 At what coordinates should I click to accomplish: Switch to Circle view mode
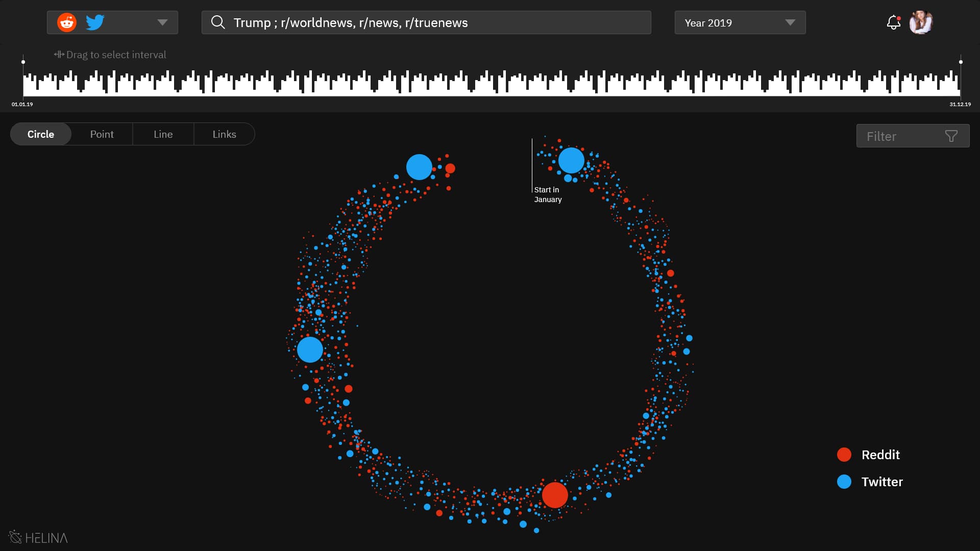coord(41,134)
